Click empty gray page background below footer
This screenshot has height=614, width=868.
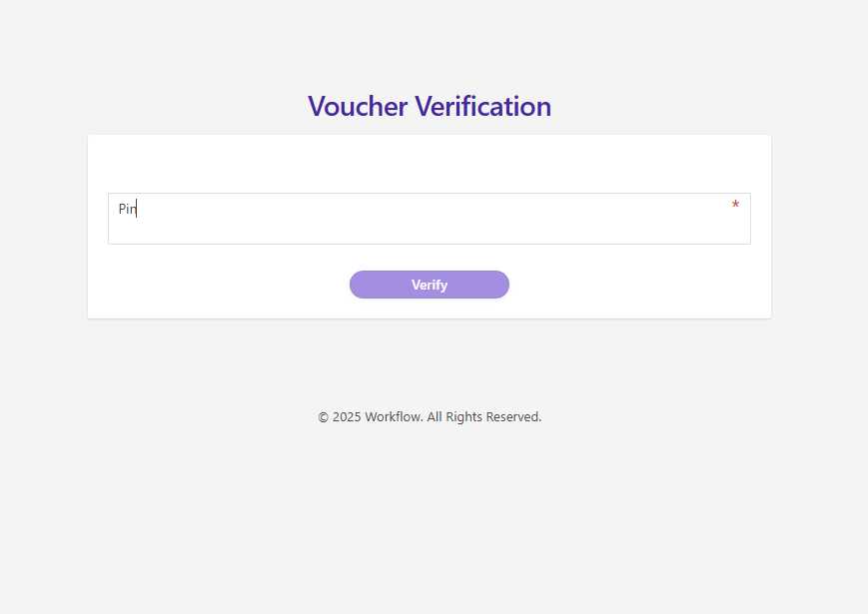click(430, 519)
